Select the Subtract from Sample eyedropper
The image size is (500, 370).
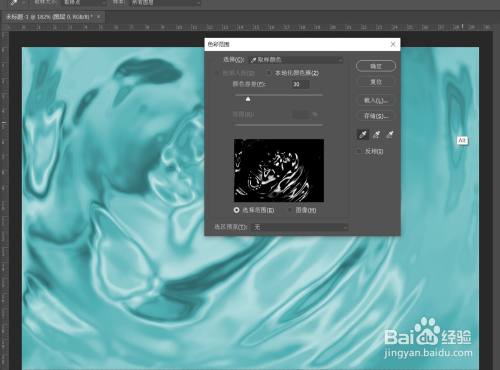[390, 134]
